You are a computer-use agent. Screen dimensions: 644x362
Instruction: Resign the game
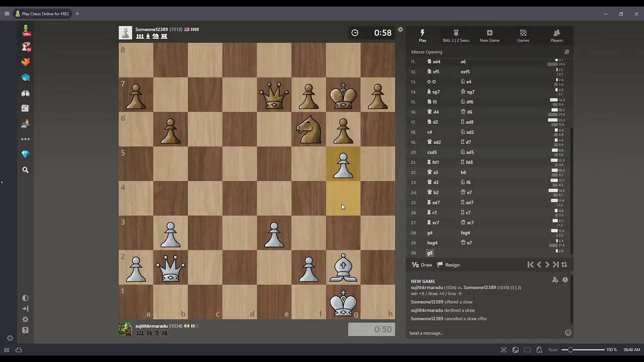[x=448, y=265]
